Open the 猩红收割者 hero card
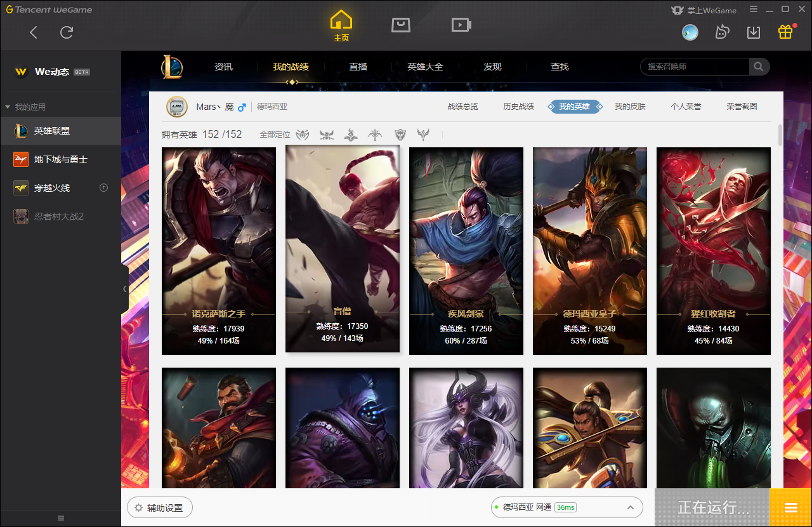This screenshot has width=812, height=527. [x=714, y=251]
